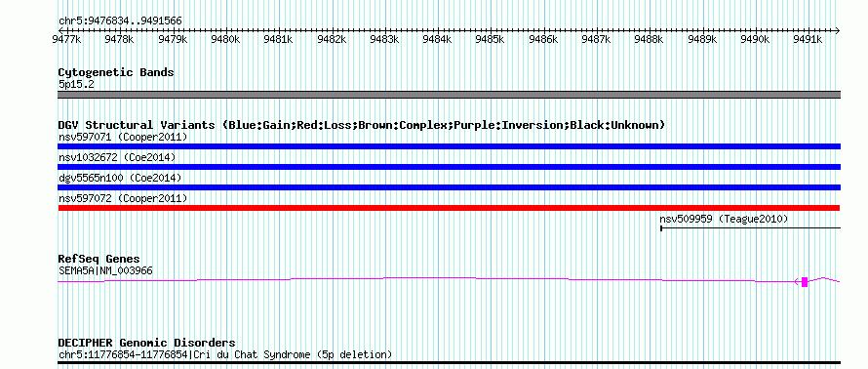Click the blue dgv5565n100 variant bar
868x369 pixels.
449,187
